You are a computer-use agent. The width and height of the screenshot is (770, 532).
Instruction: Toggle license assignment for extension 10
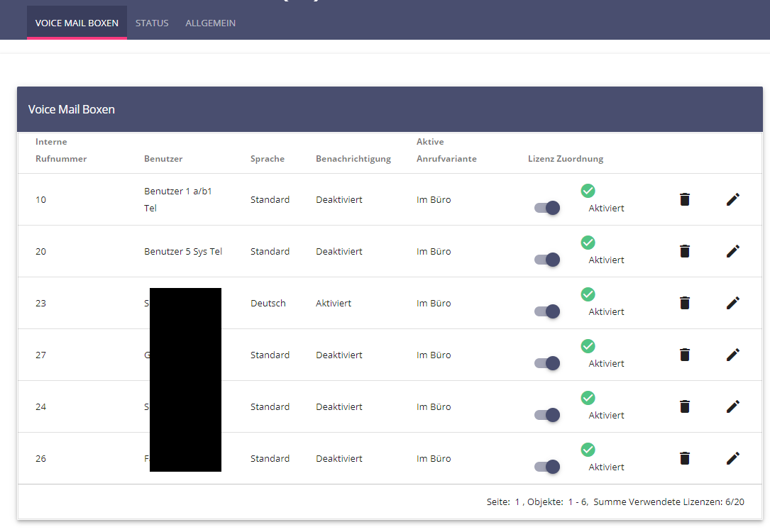pos(547,208)
